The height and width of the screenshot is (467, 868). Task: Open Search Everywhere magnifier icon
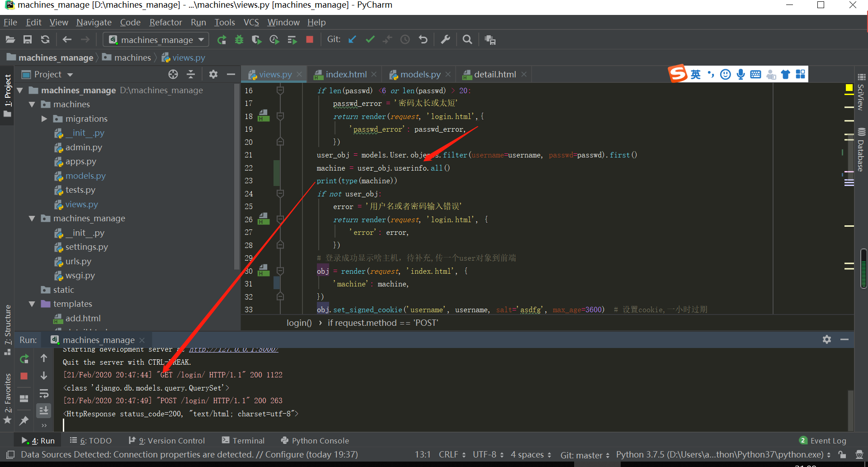[467, 40]
